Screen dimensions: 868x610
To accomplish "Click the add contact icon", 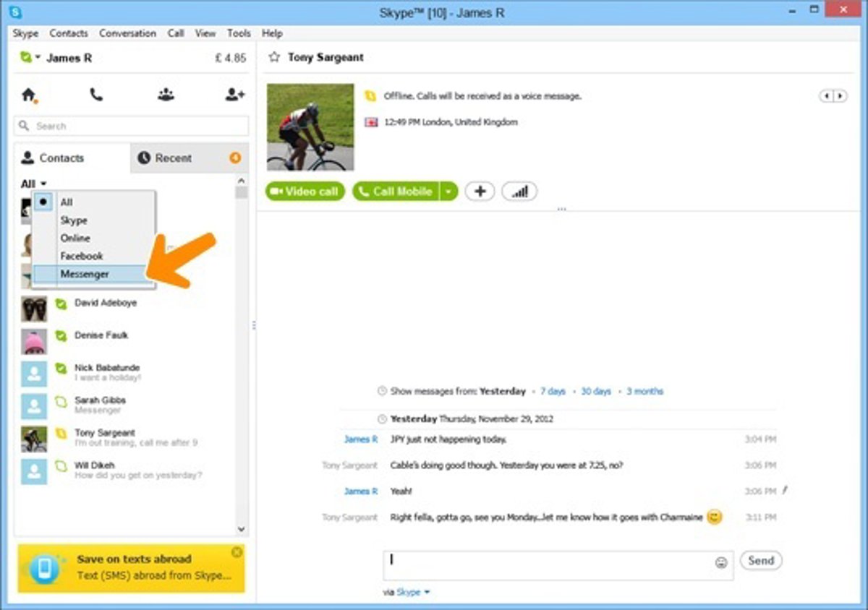I will tap(235, 95).
